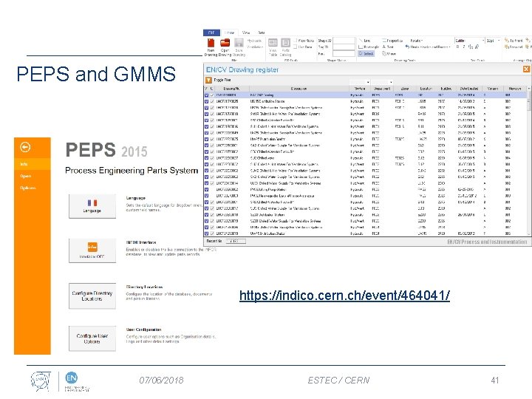Activate the Select pointer tool
This screenshot has width=532, height=399.
point(366,54)
